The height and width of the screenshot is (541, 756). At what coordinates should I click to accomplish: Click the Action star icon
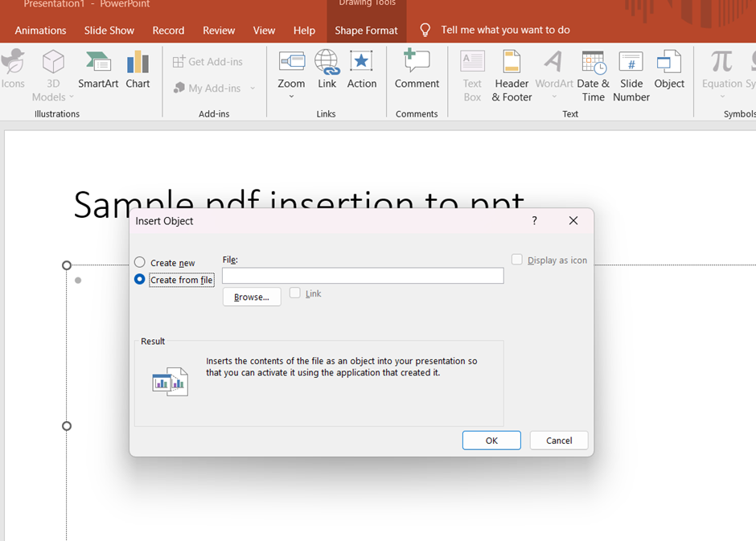coord(361,62)
